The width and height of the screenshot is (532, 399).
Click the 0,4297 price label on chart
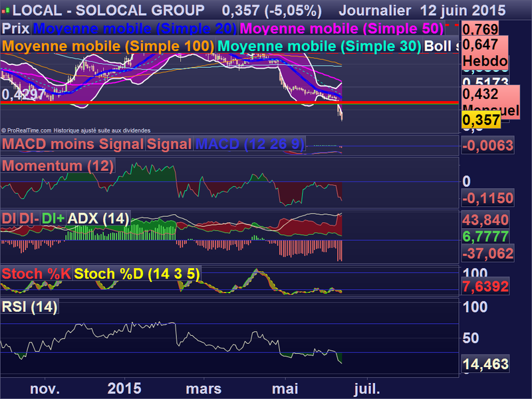coord(23,94)
